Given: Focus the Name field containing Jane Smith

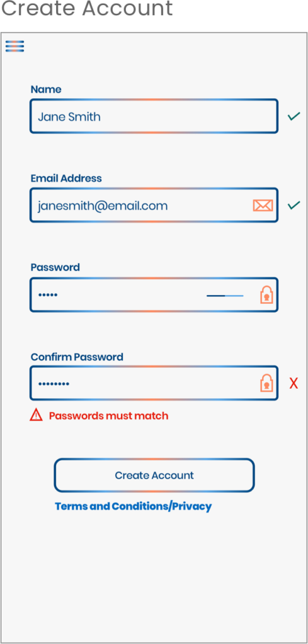Looking at the screenshot, I should pyautogui.click(x=154, y=116).
